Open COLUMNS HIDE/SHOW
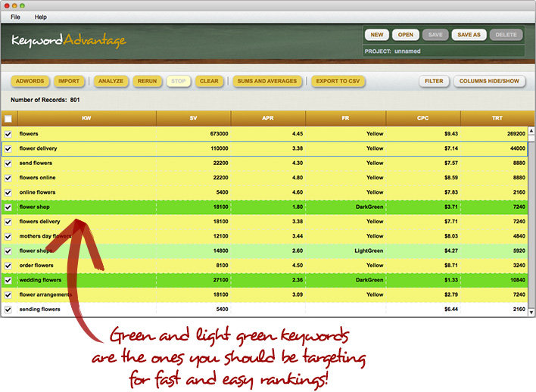This screenshot has width=536, height=392. tap(489, 81)
